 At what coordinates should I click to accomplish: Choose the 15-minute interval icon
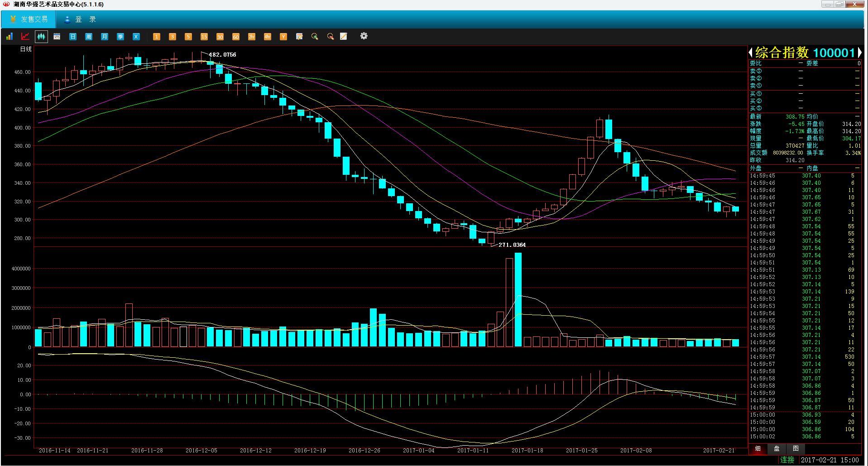204,37
